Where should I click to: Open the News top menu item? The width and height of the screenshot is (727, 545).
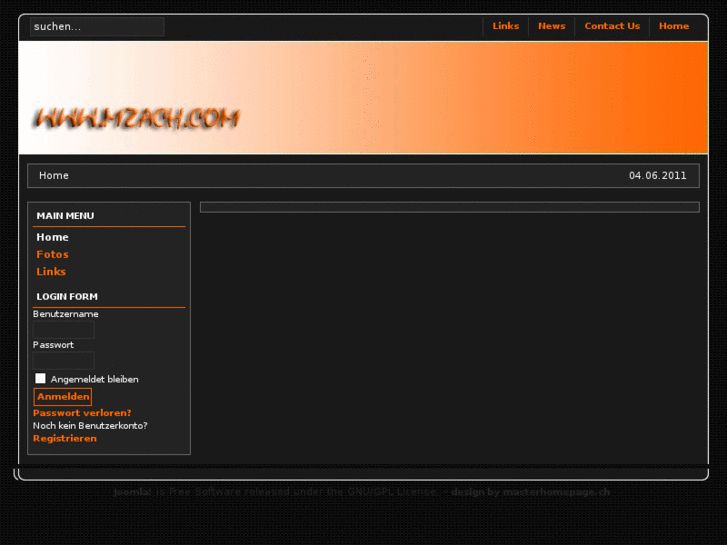coord(551,26)
